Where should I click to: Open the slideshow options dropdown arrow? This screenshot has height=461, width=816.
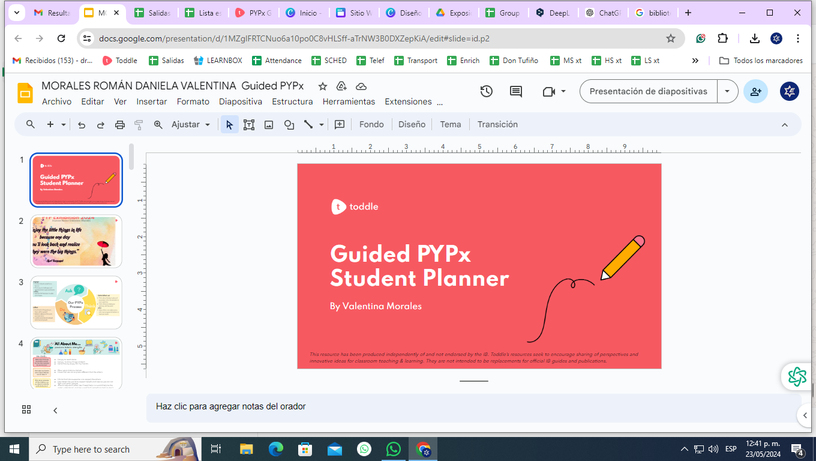(x=728, y=91)
